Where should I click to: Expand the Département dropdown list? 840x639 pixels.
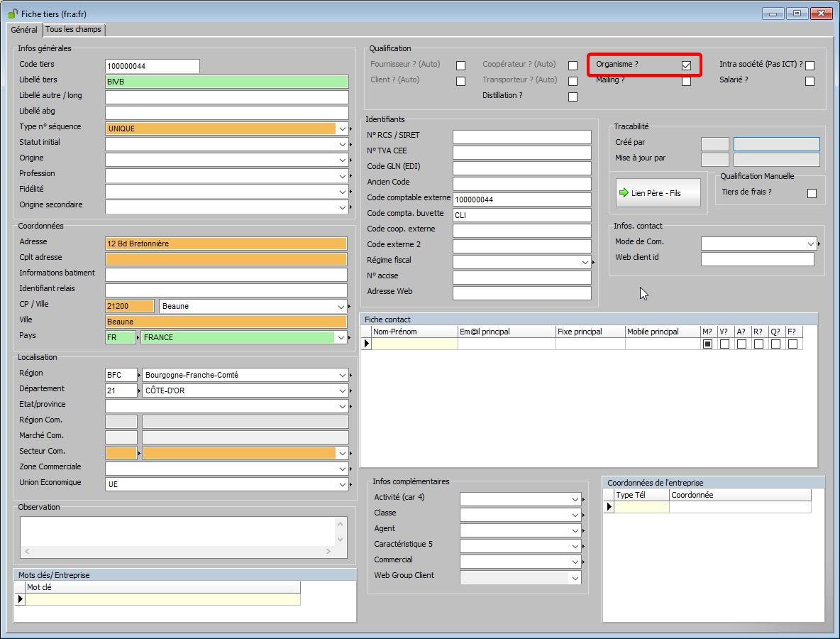point(342,390)
